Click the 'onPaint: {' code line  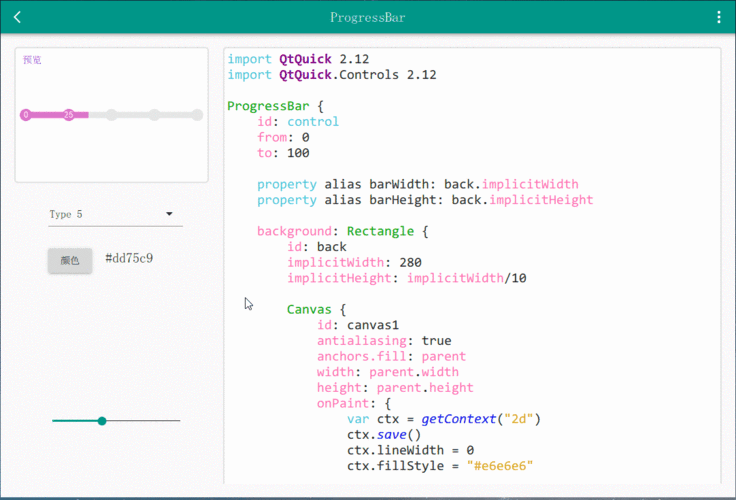(354, 403)
